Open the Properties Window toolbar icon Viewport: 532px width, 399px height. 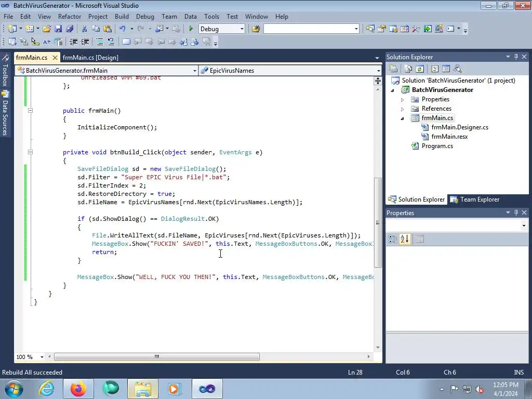coord(382,29)
